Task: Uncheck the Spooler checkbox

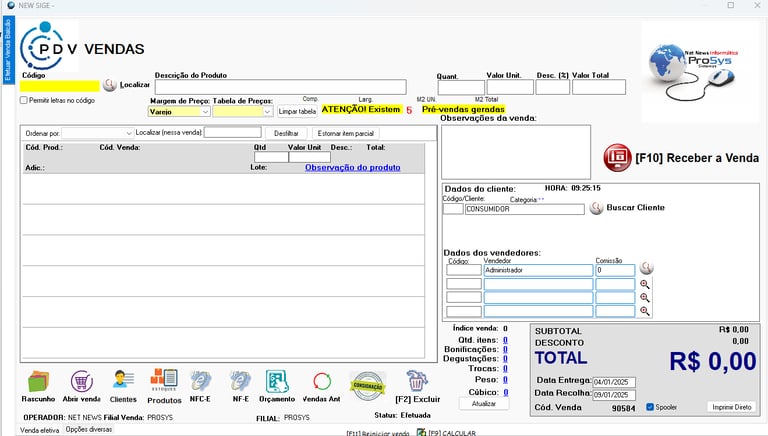Action: [650, 407]
